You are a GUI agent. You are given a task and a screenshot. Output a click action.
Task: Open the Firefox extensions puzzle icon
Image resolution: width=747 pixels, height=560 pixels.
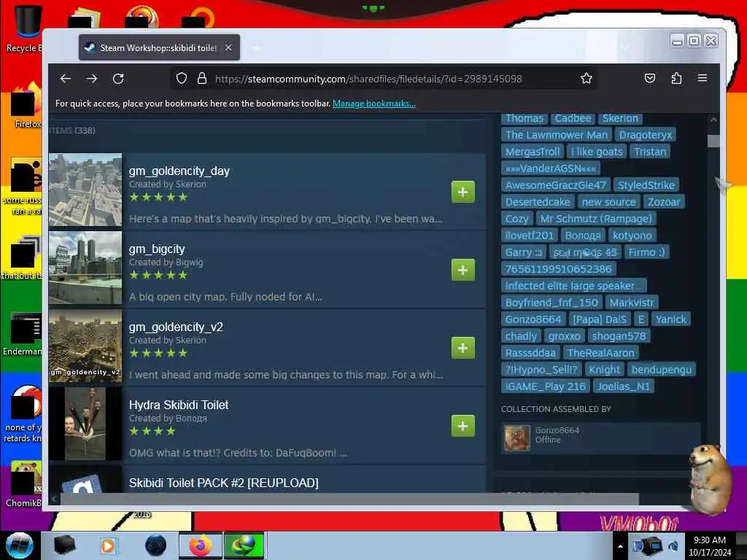676,78
